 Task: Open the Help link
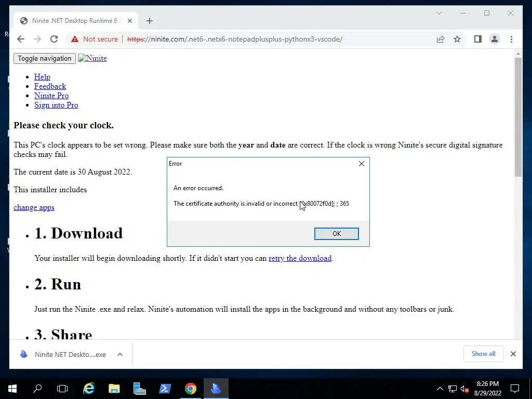point(42,77)
